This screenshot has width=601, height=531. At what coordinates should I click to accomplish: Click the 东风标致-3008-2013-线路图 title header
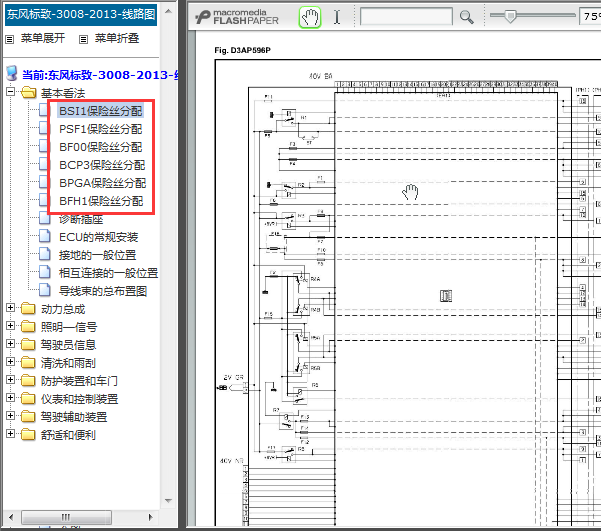click(x=81, y=15)
